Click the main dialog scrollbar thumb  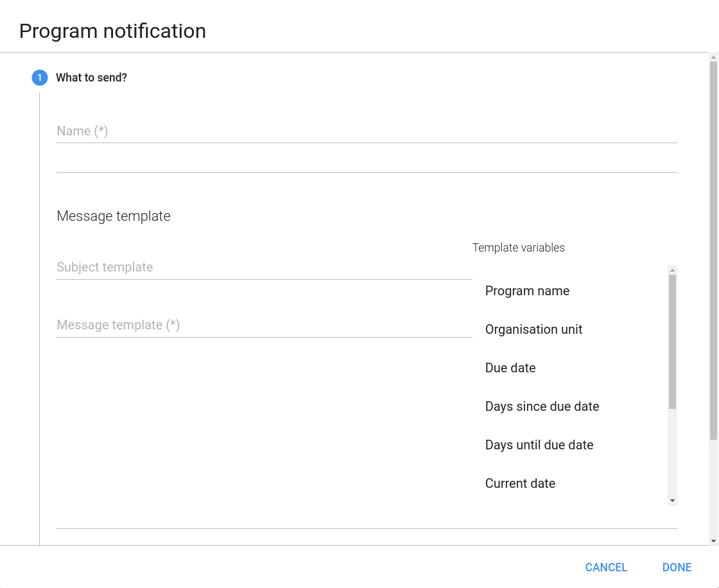tap(713, 250)
